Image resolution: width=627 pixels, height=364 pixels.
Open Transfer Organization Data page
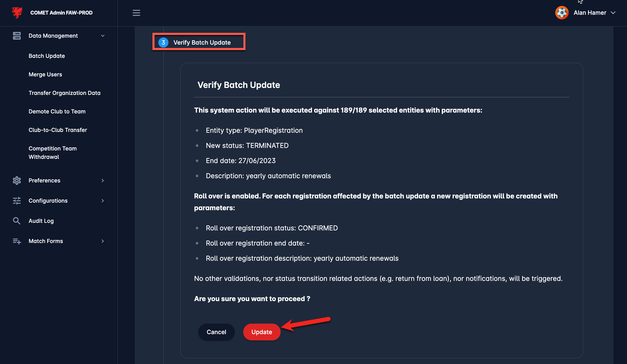click(64, 93)
